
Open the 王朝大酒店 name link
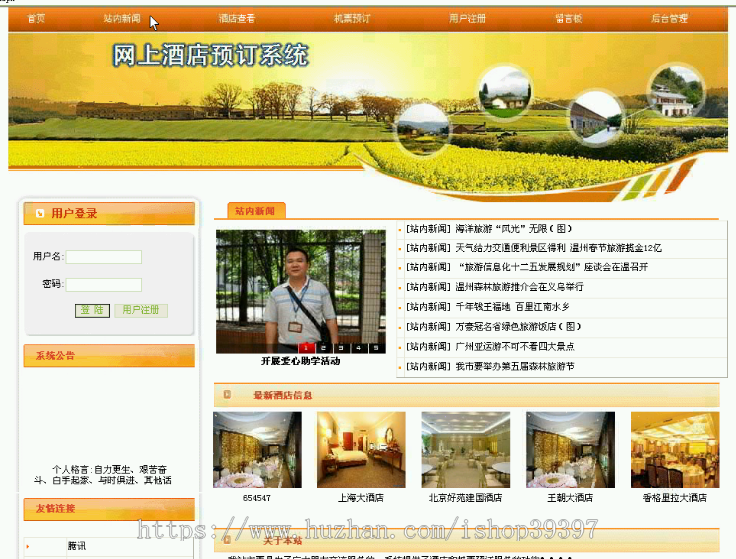pos(570,498)
